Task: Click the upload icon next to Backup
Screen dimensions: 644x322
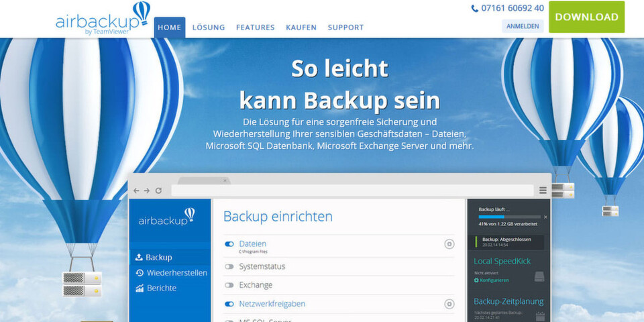Action: 139,257
